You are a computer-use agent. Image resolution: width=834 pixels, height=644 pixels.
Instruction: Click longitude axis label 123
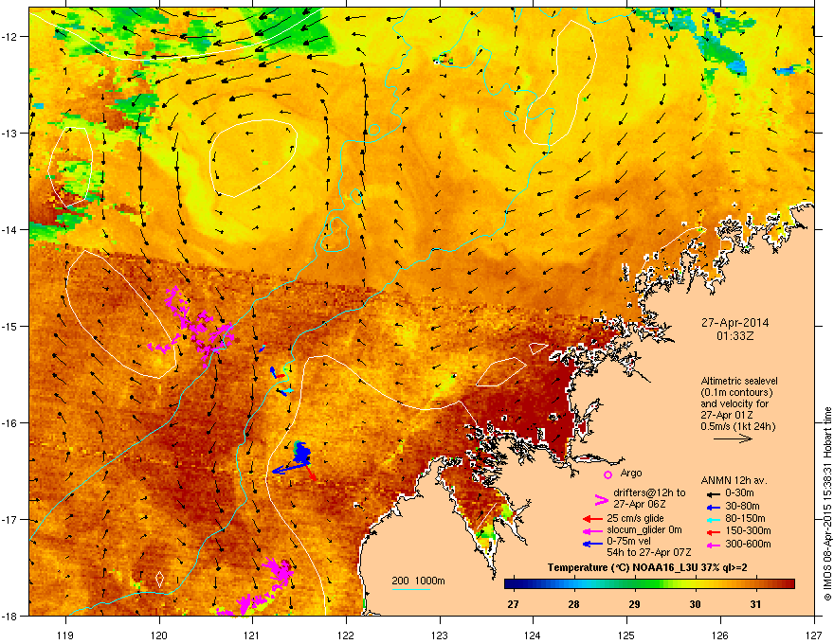(440, 635)
